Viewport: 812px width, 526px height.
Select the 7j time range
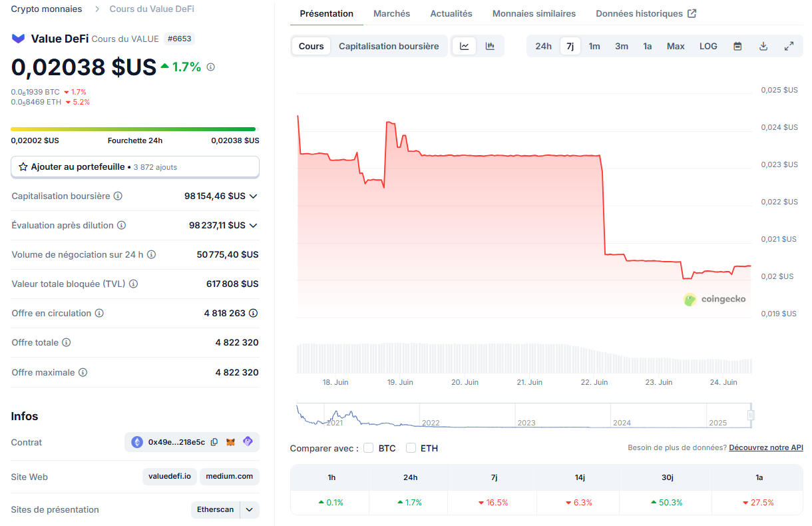point(570,46)
